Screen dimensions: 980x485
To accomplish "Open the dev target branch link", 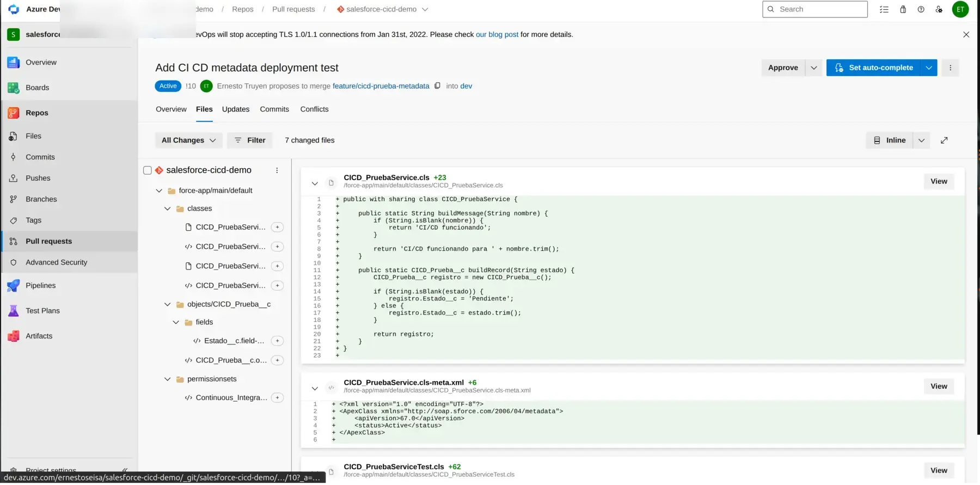I will (466, 86).
